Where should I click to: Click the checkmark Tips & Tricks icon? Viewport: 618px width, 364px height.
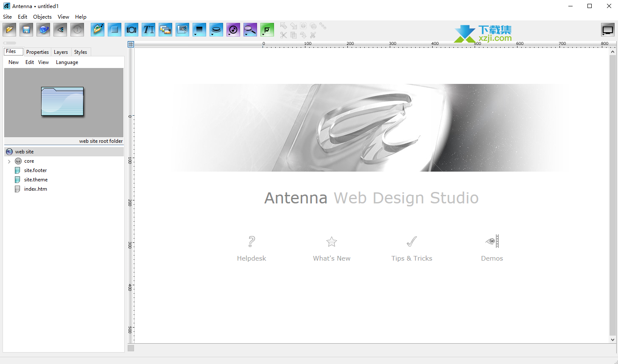[412, 242]
